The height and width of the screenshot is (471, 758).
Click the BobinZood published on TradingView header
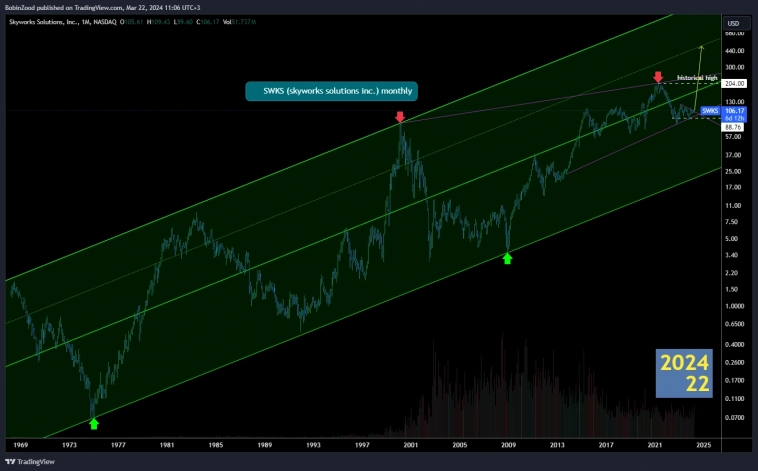tap(102, 7)
